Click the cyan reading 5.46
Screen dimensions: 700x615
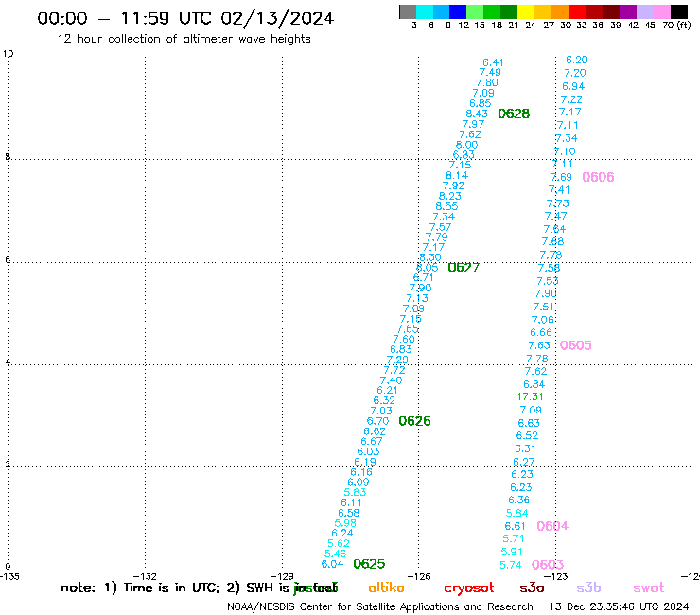coord(335,553)
